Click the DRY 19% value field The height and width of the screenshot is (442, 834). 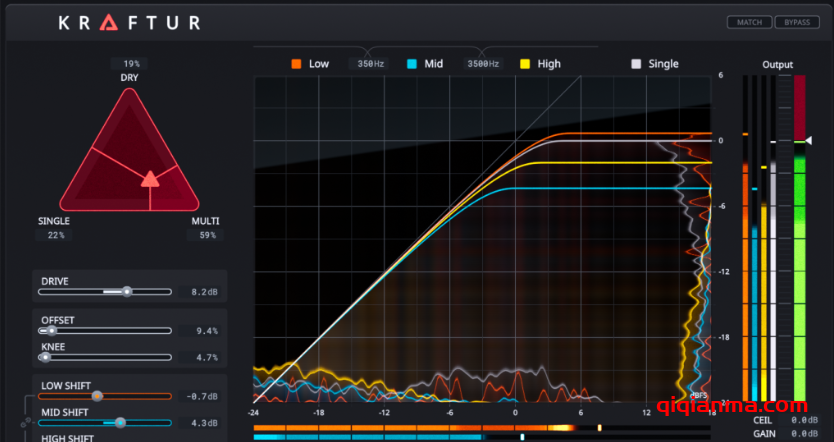tap(129, 64)
